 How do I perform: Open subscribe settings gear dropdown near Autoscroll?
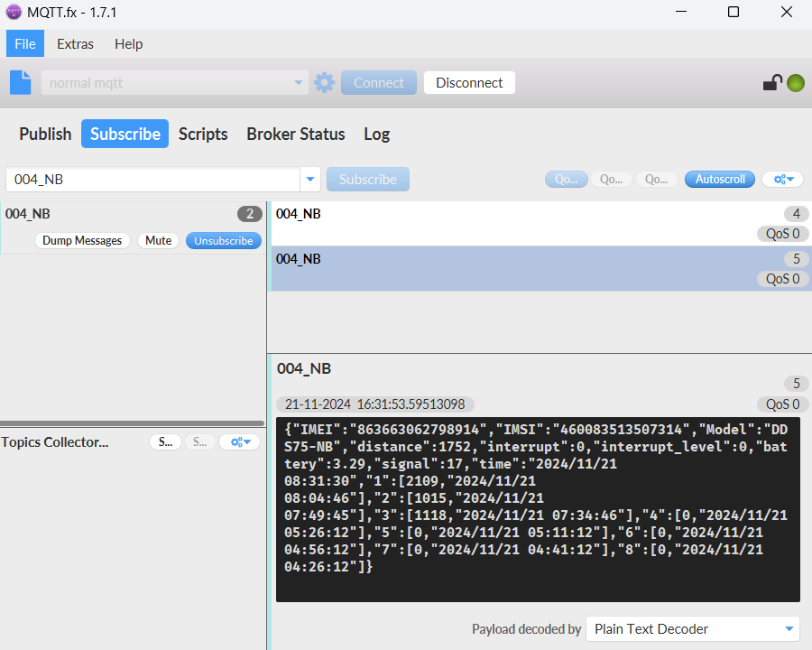(x=783, y=180)
